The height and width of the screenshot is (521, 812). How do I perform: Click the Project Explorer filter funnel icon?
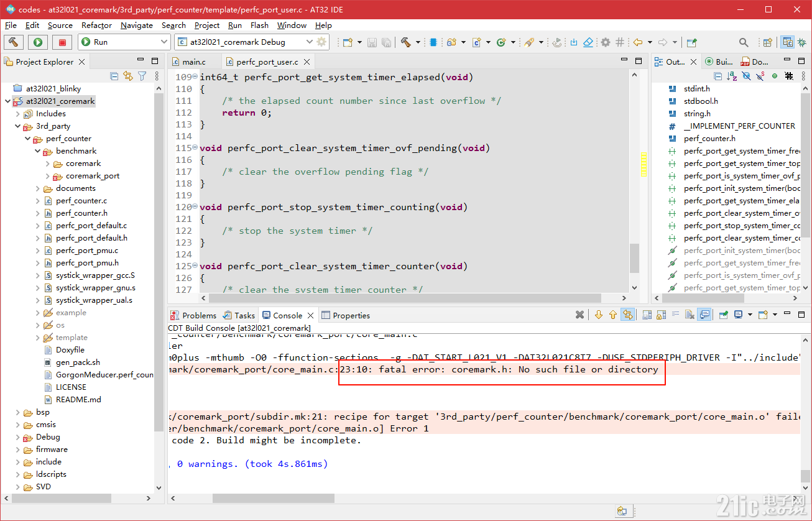[142, 76]
